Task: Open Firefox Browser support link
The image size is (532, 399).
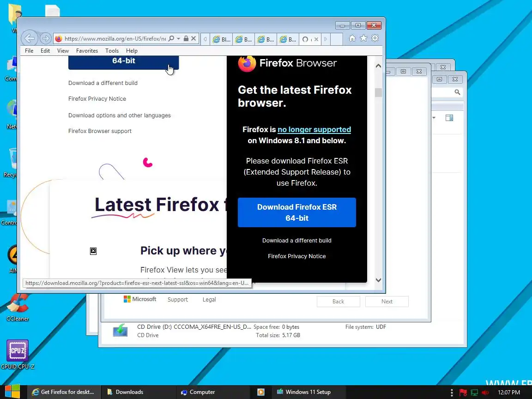Action: tap(100, 131)
